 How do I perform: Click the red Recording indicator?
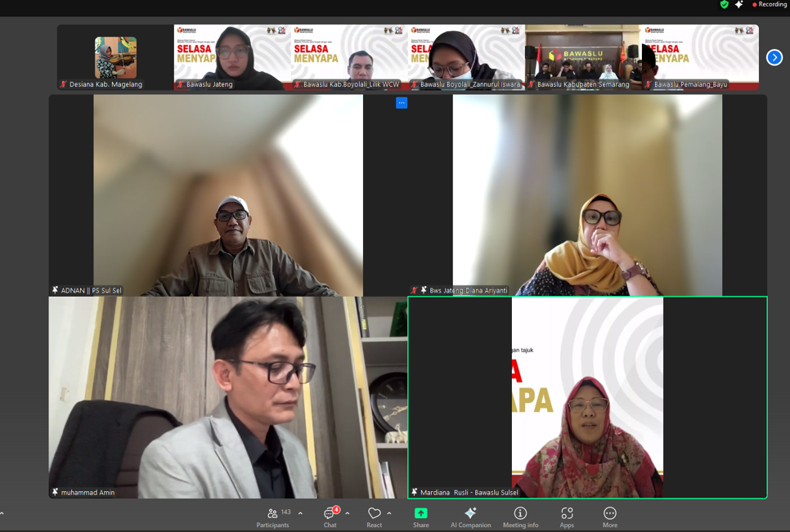coord(769,5)
